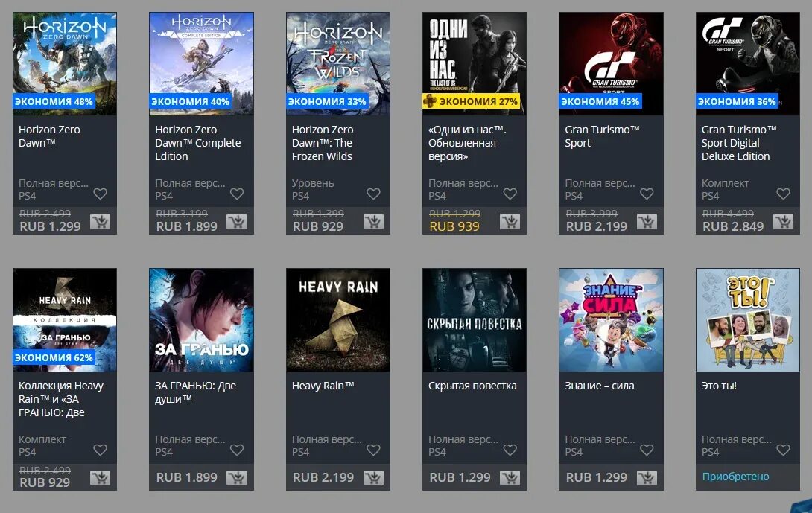Add Gran Turismo Sport Digital Deluxe to cart
Screen dimensions: 812x513
tap(784, 222)
